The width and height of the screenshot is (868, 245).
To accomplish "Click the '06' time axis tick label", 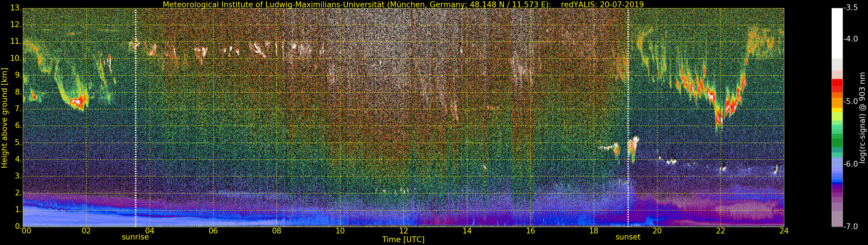I will [x=213, y=231].
